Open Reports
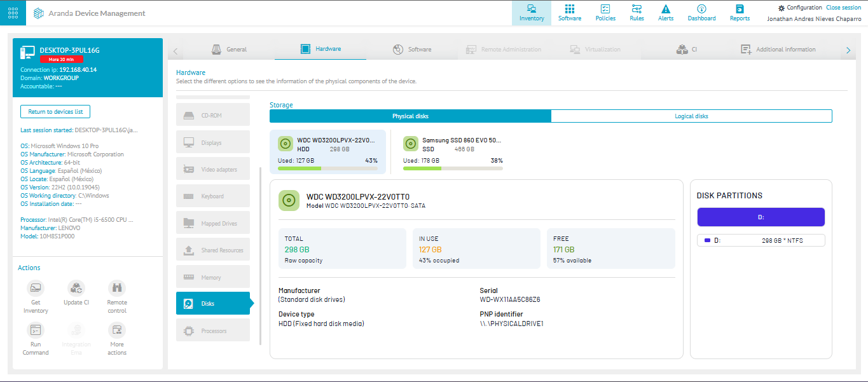 740,13
